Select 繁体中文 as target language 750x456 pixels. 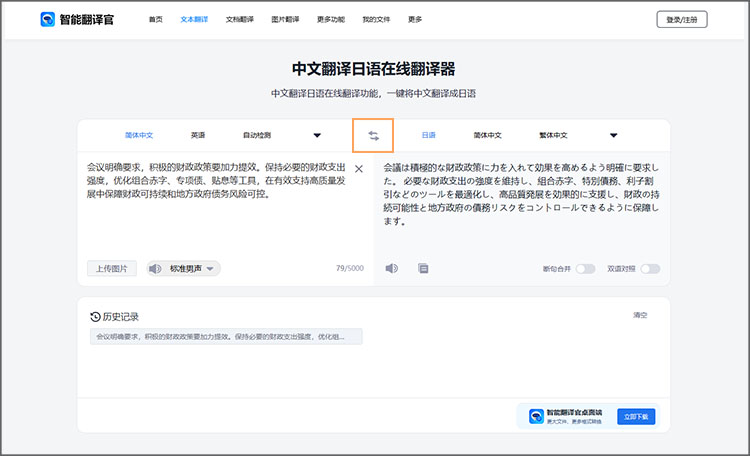coord(553,135)
